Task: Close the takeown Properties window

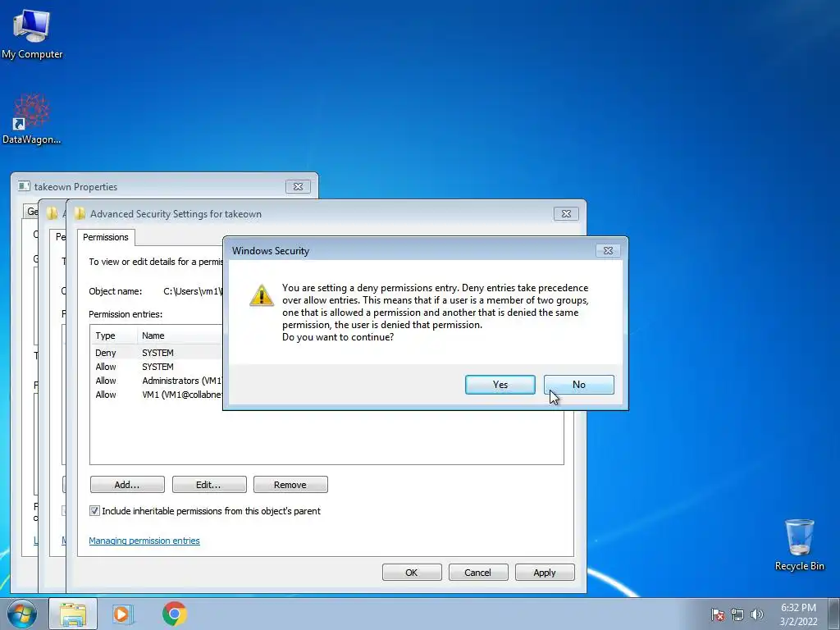Action: [x=299, y=186]
